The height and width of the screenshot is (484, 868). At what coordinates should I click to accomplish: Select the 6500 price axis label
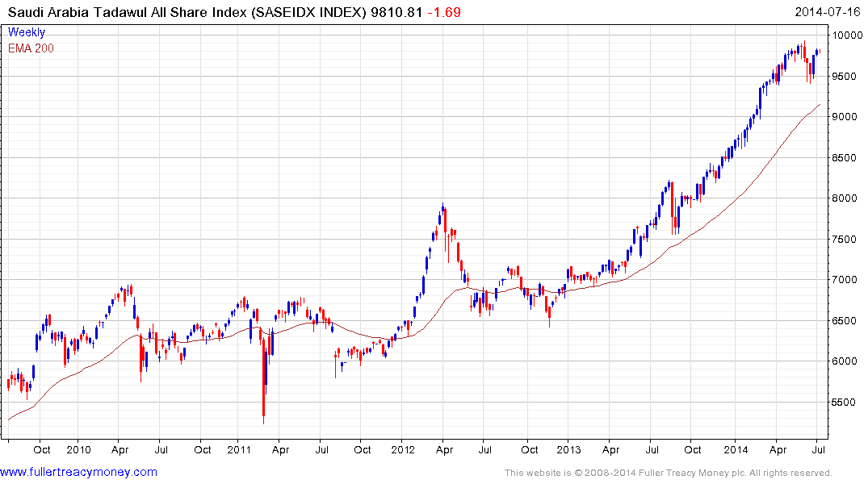(x=845, y=320)
